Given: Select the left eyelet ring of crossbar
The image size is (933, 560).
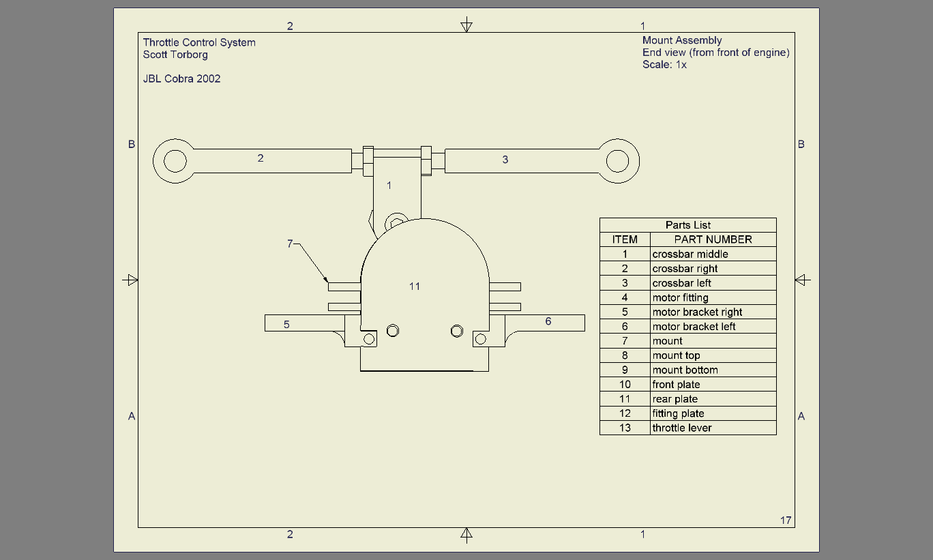Looking at the screenshot, I should (x=175, y=162).
